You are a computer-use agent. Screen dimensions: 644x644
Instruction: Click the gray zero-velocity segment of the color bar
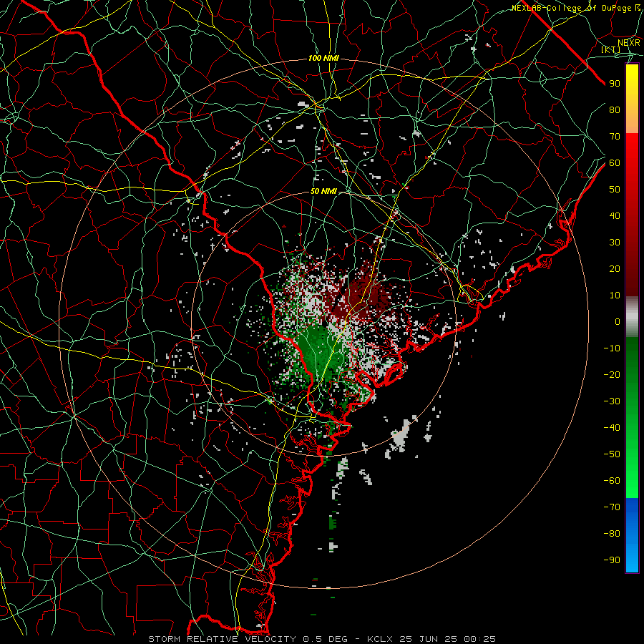632,317
